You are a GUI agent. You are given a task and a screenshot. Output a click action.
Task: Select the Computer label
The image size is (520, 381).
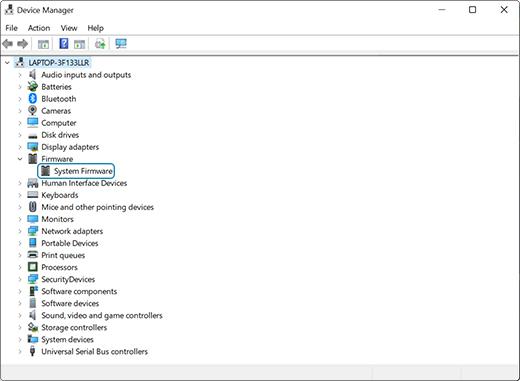(59, 123)
